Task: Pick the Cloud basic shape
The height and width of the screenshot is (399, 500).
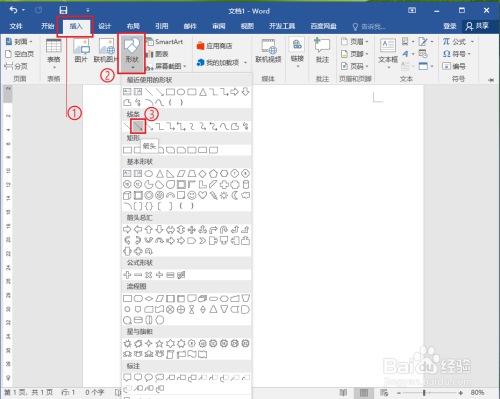Action: [x=246, y=195]
